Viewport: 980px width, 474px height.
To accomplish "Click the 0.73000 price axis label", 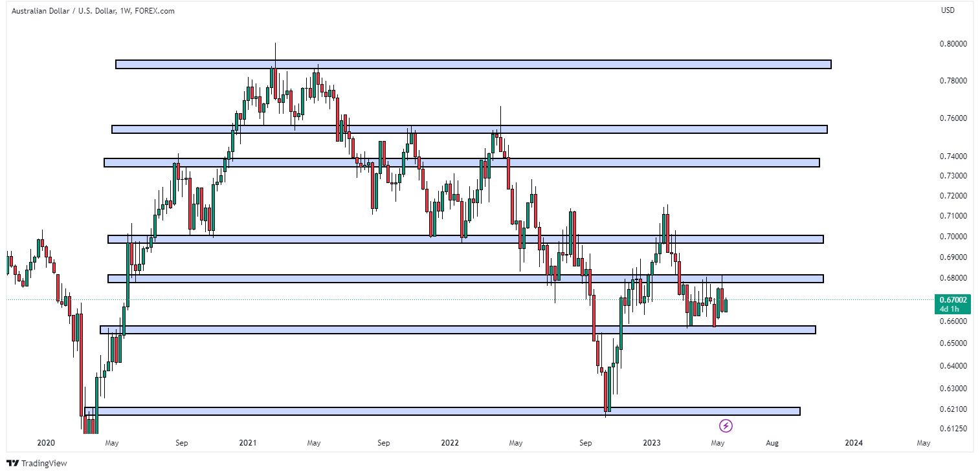I will pyautogui.click(x=953, y=176).
